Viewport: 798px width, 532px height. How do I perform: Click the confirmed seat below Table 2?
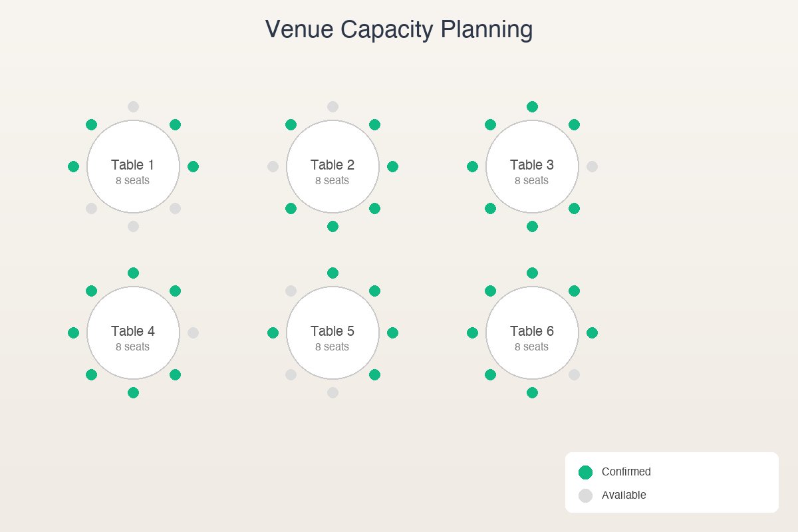point(332,226)
